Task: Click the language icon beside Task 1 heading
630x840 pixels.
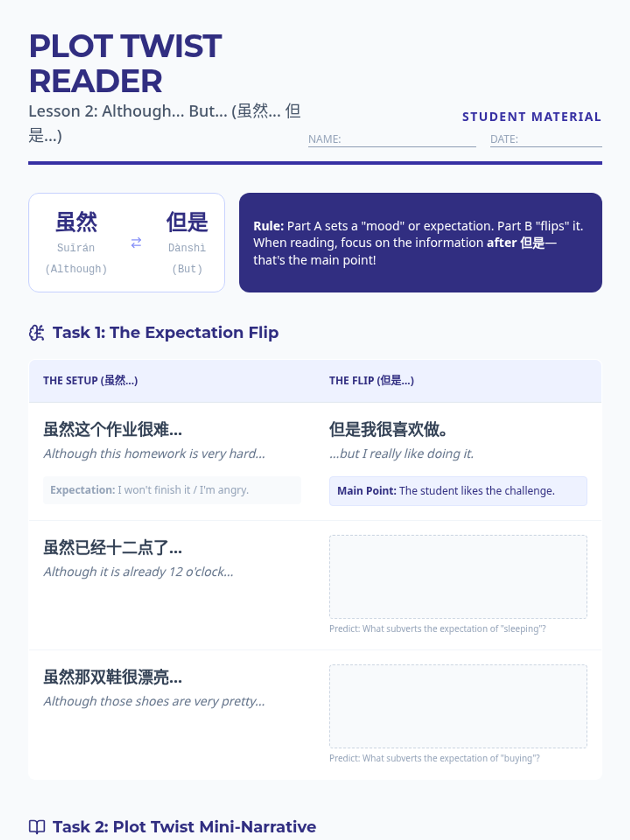Action: [37, 333]
